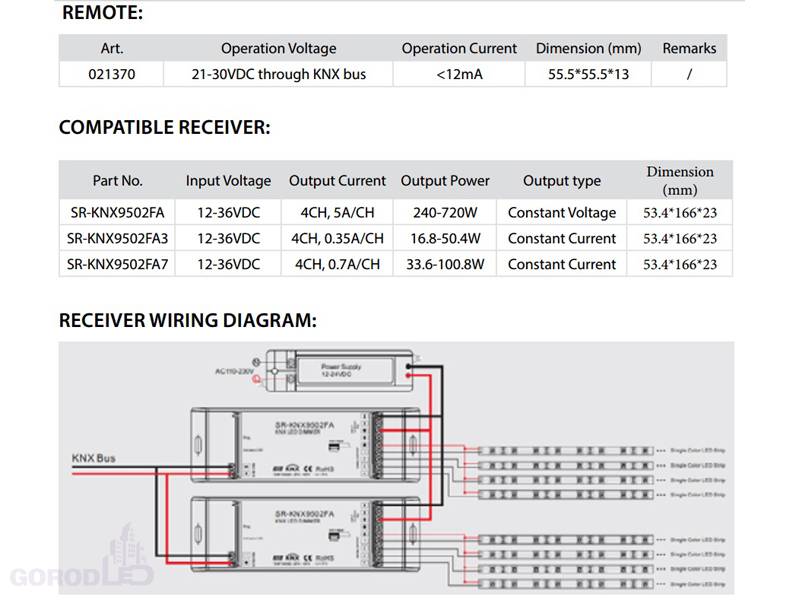800x600 pixels.
Task: Click the topmost single color LED strip
Action: click(565, 451)
